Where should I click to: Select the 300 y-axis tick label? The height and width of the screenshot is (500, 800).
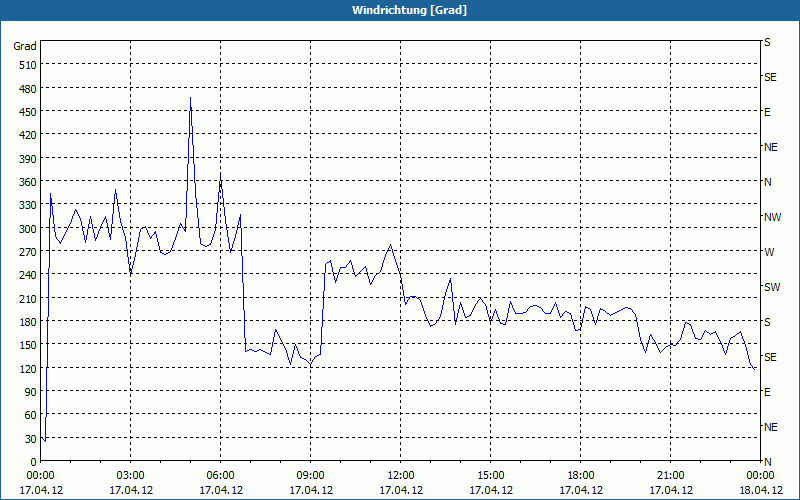click(28, 229)
